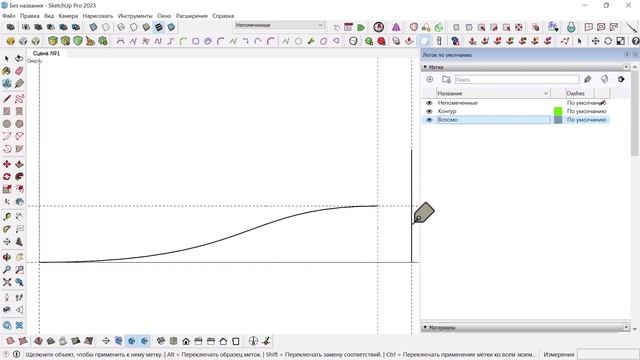Image resolution: width=640 pixels, height=360 pixels.
Task: Select the Rotate tool
Action: coord(7,177)
